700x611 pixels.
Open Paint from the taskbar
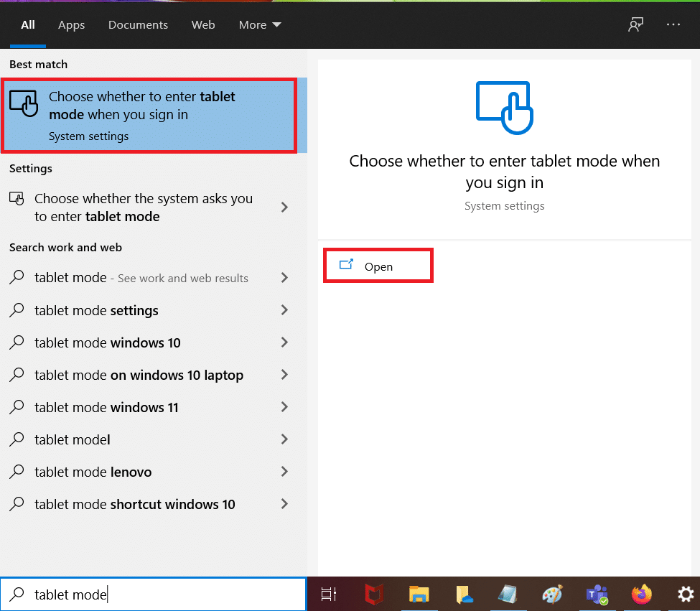click(x=553, y=594)
